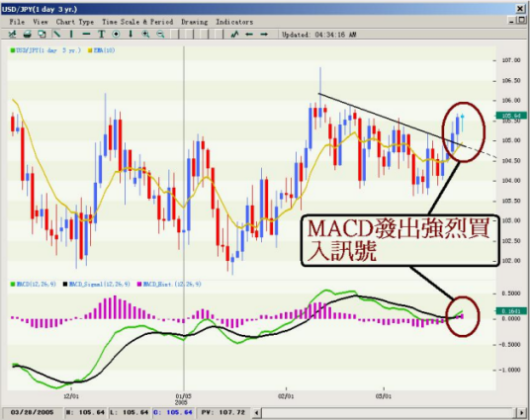Select the horizontal line drawing tool

pos(86,35)
